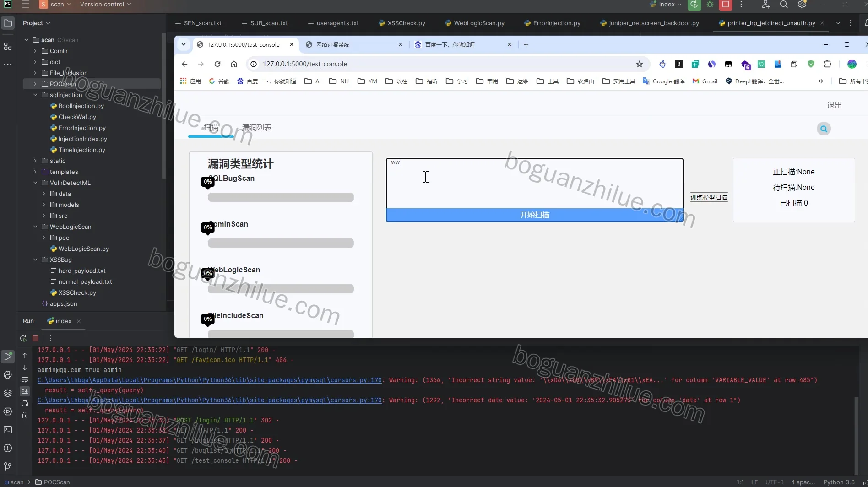Stop the running index process
Screen dimensions: 868x487
tap(35, 338)
